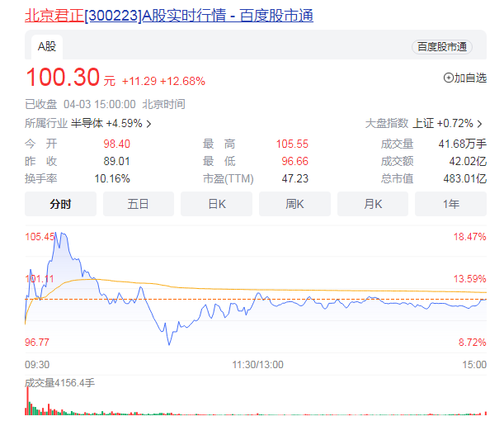Viewport: 504px width, 421px height.
Task: Click the current price 100.30
Action: [62, 78]
